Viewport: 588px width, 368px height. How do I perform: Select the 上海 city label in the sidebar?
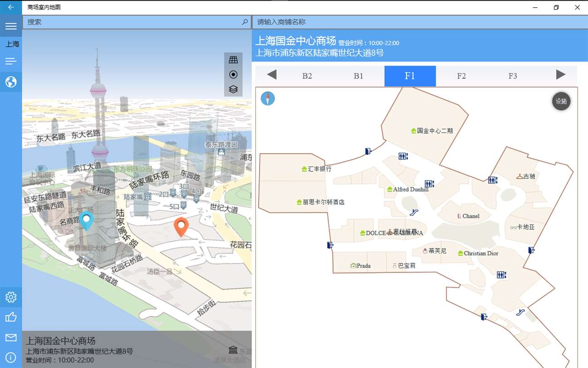pos(12,44)
